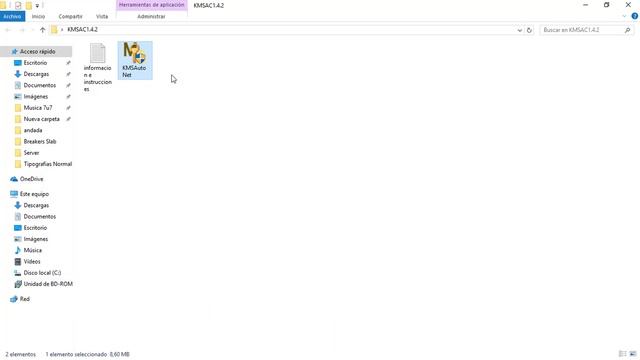This screenshot has height=360, width=640.
Task: Click the search magnifier icon
Action: click(628, 30)
